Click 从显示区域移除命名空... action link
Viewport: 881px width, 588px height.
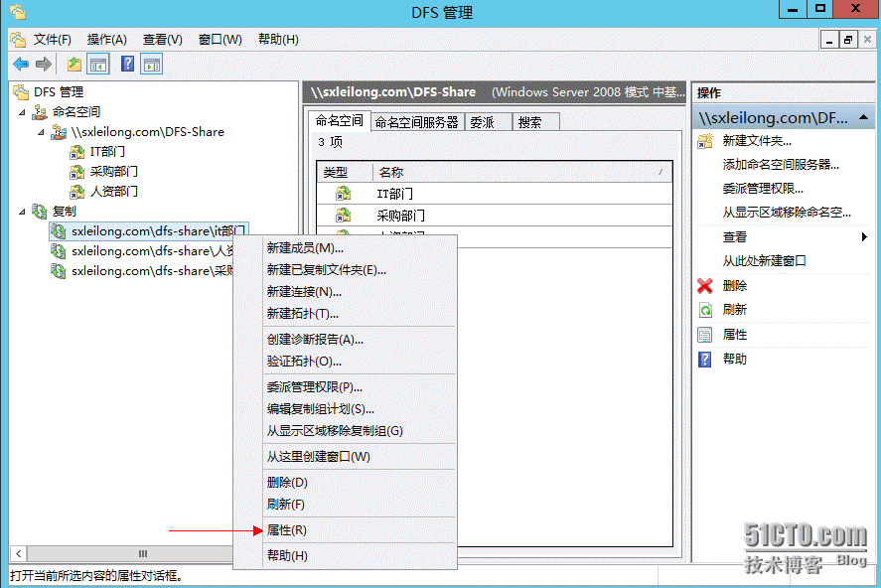787,213
